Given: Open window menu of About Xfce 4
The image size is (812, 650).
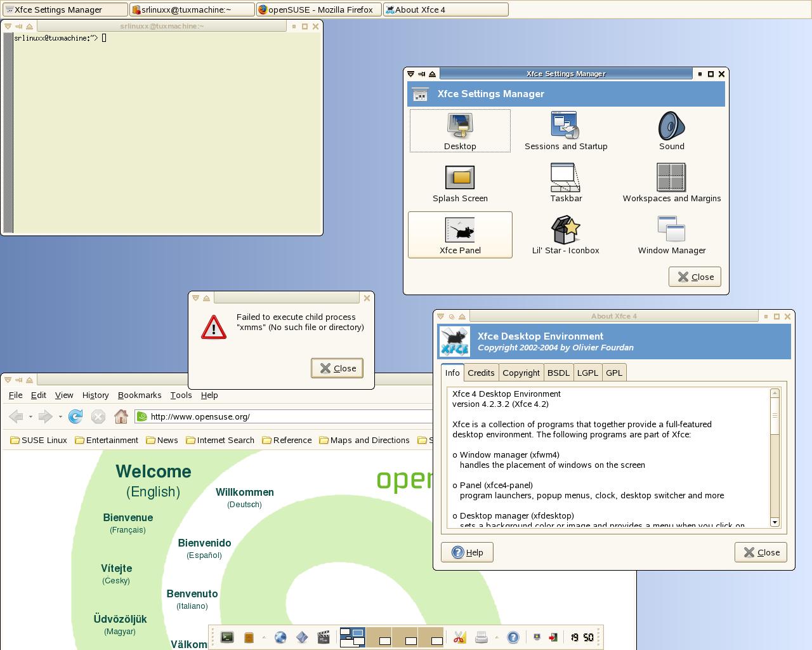Looking at the screenshot, I should 440,316.
